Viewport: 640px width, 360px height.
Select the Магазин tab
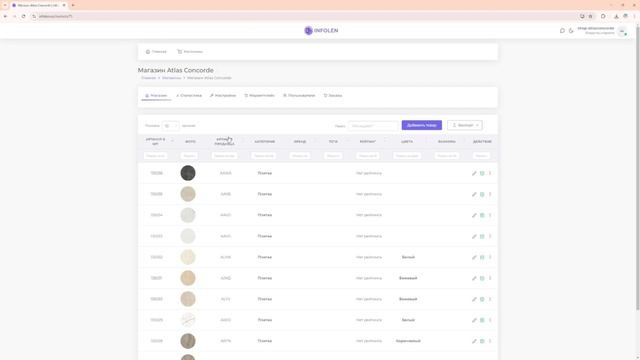156,96
